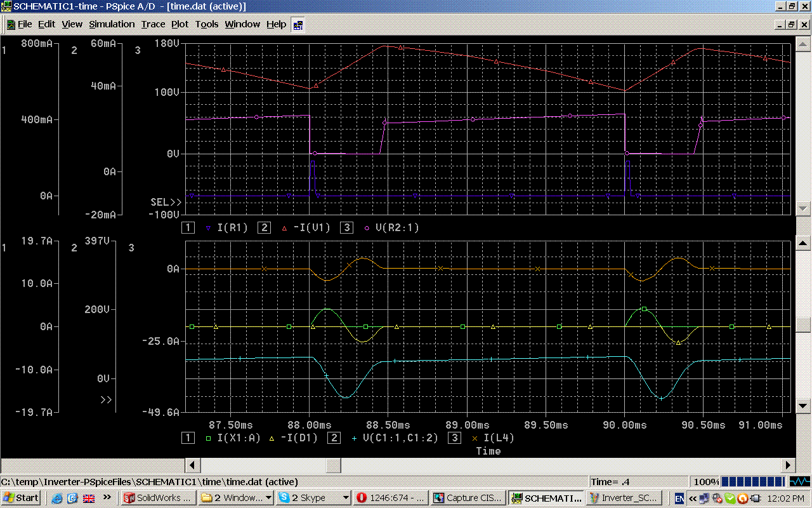Open the Tools menu
812x508 pixels.
tap(207, 24)
